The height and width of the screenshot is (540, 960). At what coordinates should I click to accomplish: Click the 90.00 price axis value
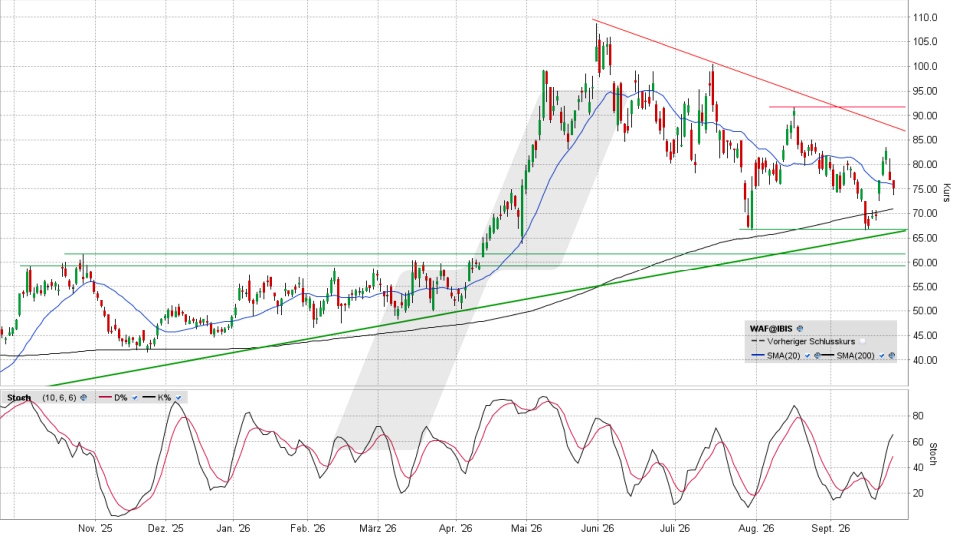(x=925, y=116)
